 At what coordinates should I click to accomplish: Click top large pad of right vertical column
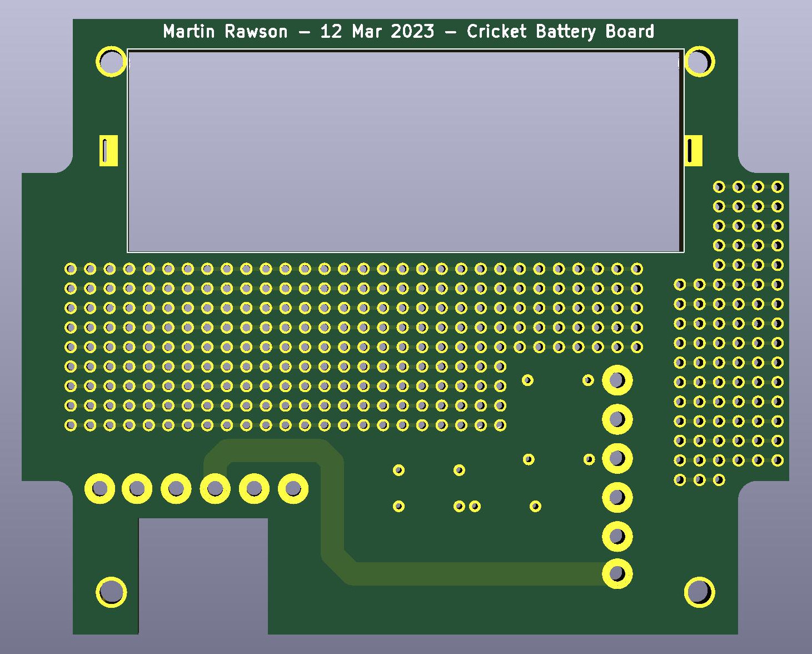coord(617,380)
